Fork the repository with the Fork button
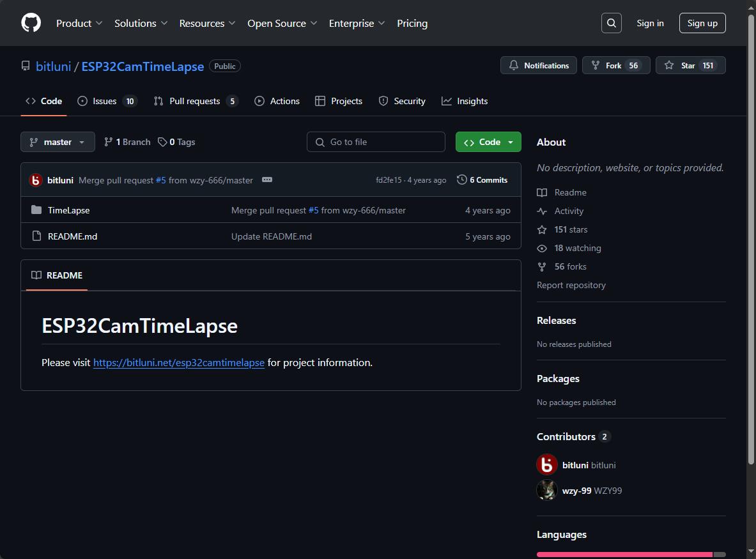Screen dimensions: 756x559 pyautogui.click(x=616, y=66)
